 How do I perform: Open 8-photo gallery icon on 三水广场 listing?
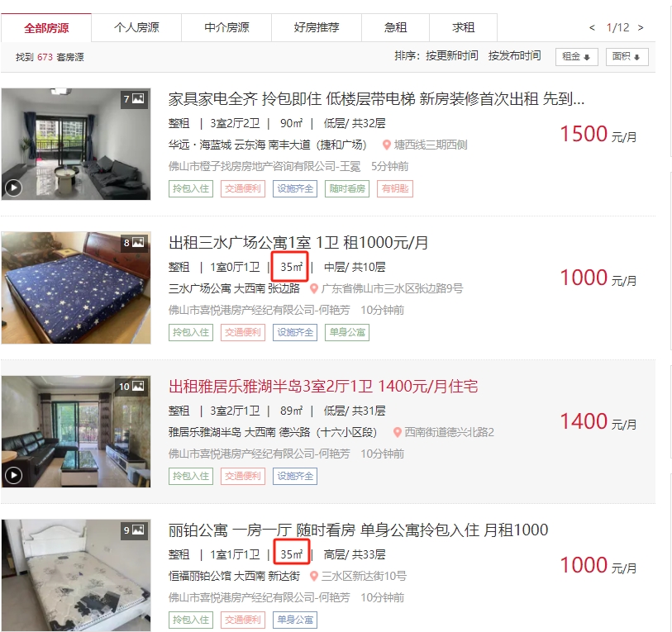point(134,243)
